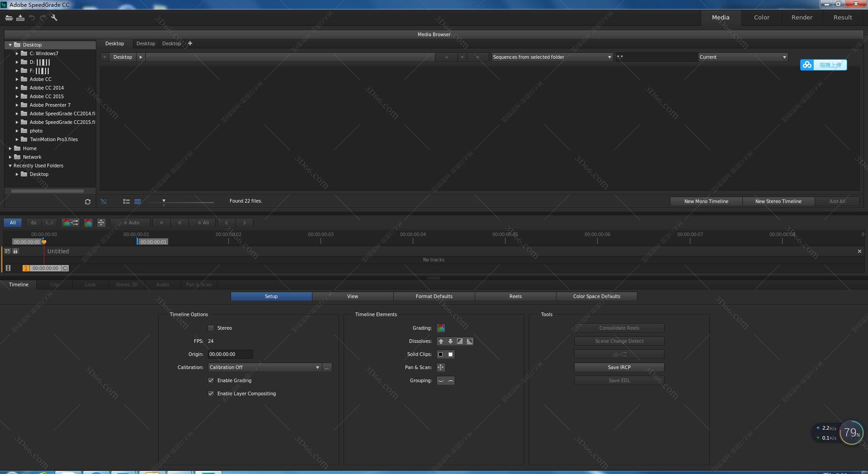The height and width of the screenshot is (474, 868).
Task: Click the lock icon beside Untitled timeline
Action: coord(15,251)
